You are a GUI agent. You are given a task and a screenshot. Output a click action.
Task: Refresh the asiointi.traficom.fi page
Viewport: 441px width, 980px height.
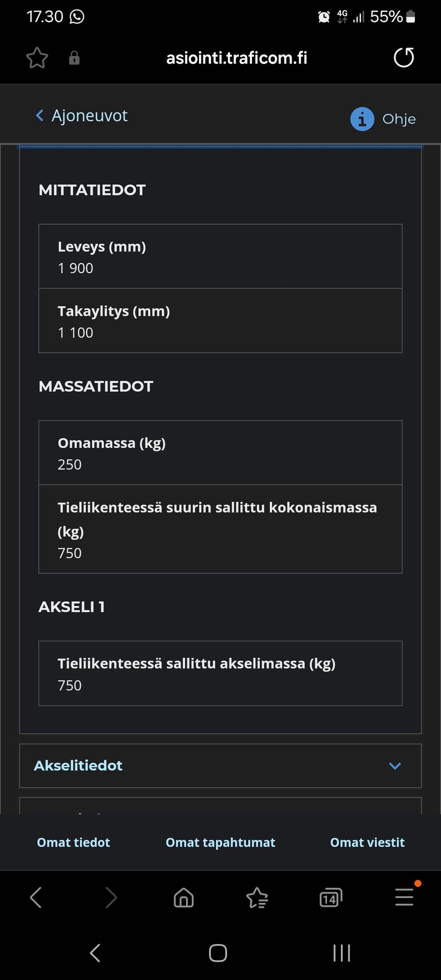click(403, 57)
